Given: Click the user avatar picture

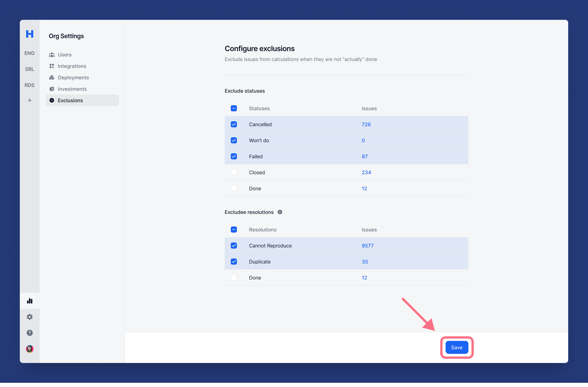Looking at the screenshot, I should tap(30, 349).
